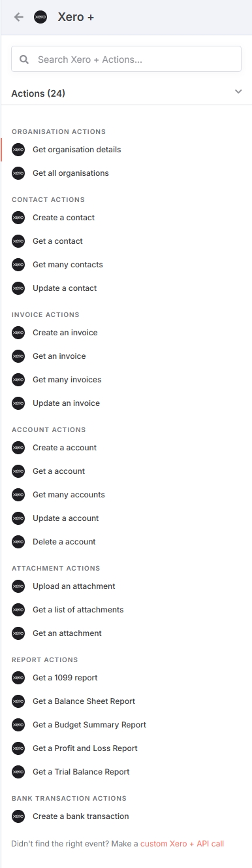
Task: Click the back arrow icon in header
Action: click(x=18, y=17)
